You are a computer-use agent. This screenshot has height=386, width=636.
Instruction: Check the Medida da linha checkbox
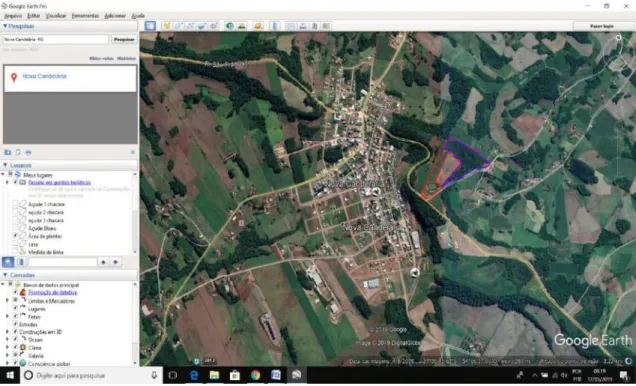pyautogui.click(x=15, y=252)
